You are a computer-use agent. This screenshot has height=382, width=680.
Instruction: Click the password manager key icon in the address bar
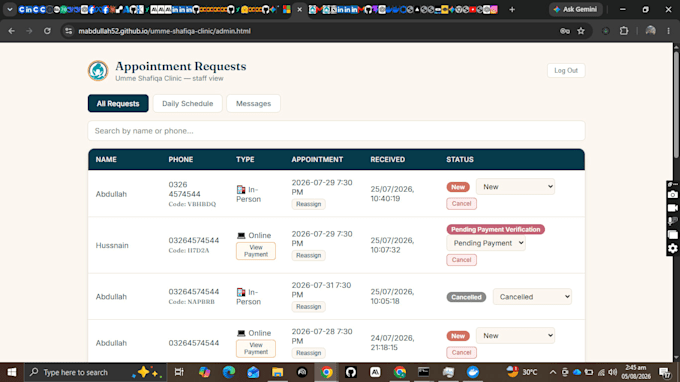[565, 31]
